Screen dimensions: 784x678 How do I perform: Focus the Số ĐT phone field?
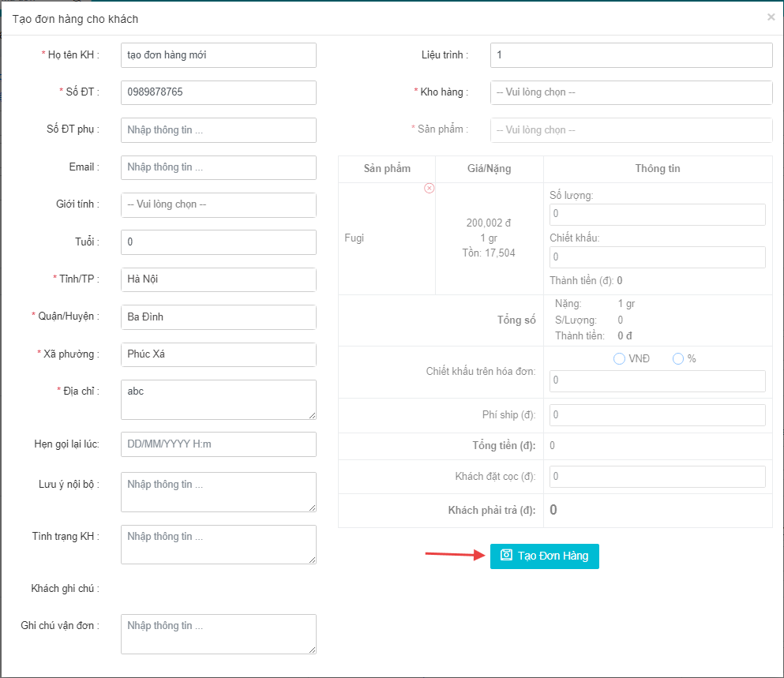(218, 92)
